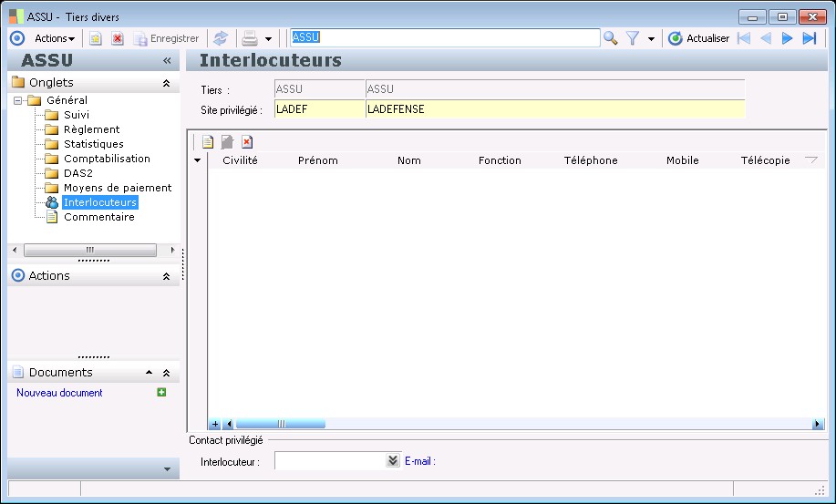
Task: Click the blue circle icon beside Actions toolbar menu
Action: pyautogui.click(x=17, y=38)
